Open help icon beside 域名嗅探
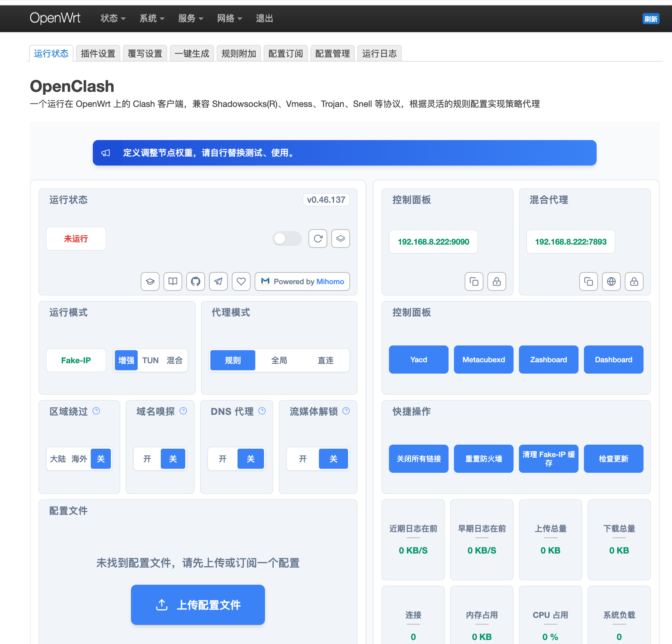This screenshot has height=644, width=672. point(184,411)
